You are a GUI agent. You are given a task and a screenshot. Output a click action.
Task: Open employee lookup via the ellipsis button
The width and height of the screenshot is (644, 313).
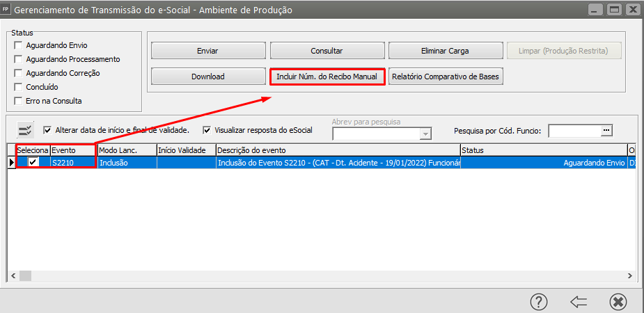[x=606, y=130]
